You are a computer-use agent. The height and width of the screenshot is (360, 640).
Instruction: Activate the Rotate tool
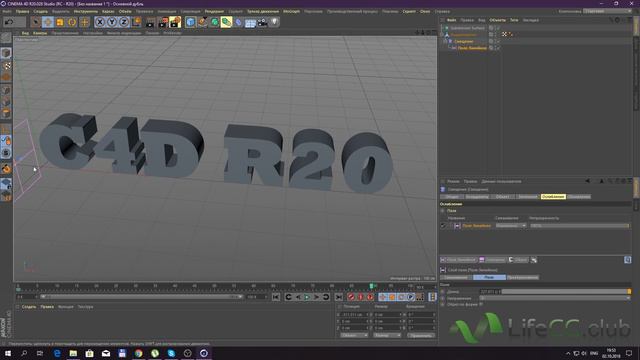72,22
